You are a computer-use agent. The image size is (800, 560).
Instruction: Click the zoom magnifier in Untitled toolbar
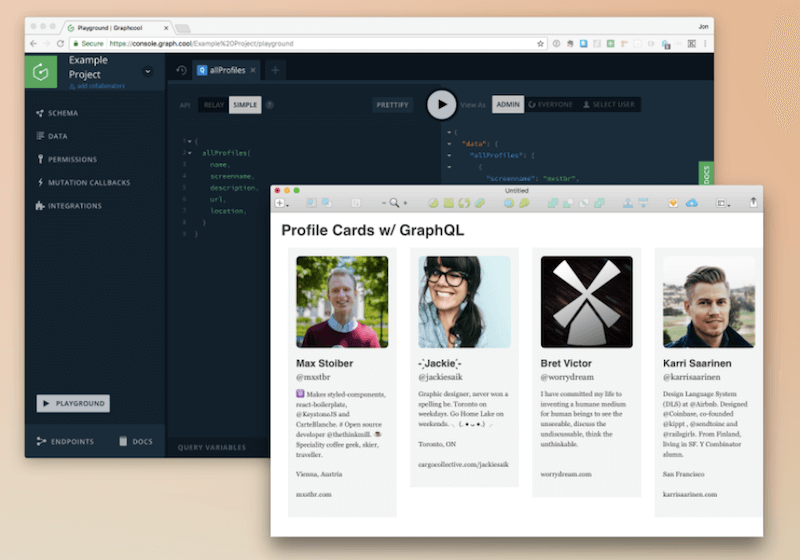[x=394, y=203]
